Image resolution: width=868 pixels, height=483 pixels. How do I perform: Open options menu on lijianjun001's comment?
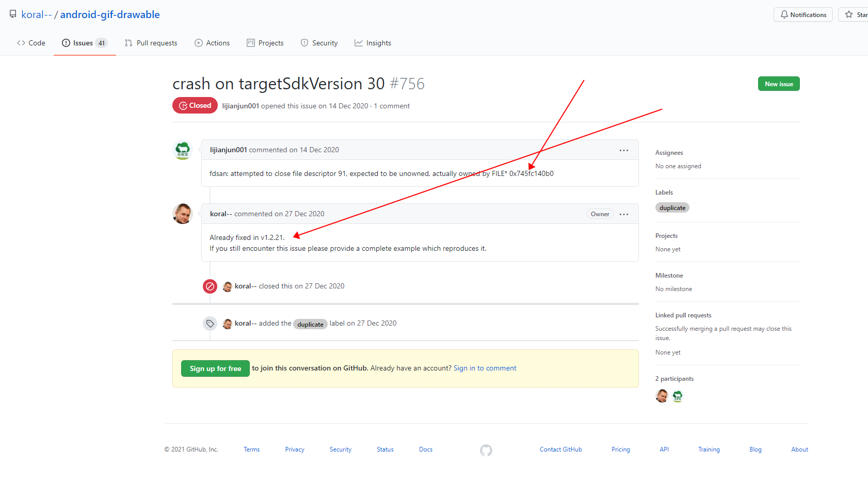coord(624,150)
